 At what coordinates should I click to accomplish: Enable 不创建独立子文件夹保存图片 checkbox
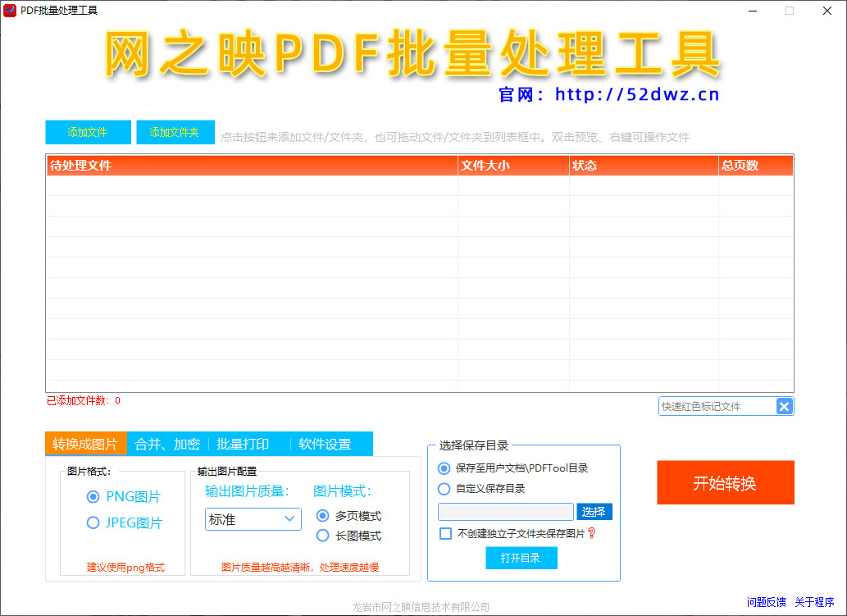pos(446,533)
